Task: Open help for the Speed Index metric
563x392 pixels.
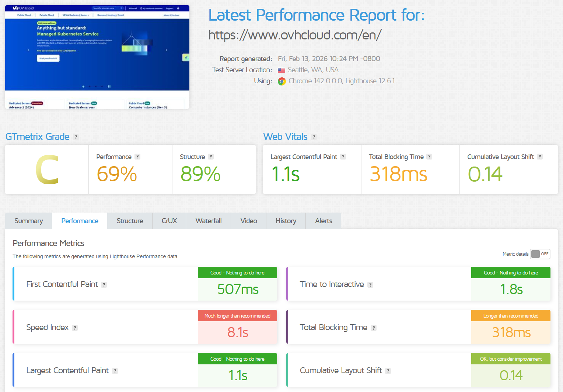Action: click(x=75, y=328)
